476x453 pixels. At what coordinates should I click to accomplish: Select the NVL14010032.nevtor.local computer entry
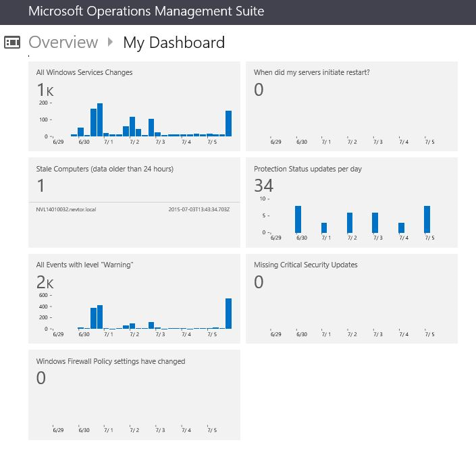coord(66,209)
